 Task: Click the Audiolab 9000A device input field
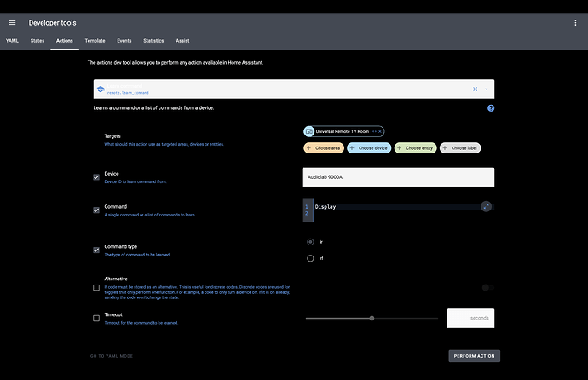398,176
